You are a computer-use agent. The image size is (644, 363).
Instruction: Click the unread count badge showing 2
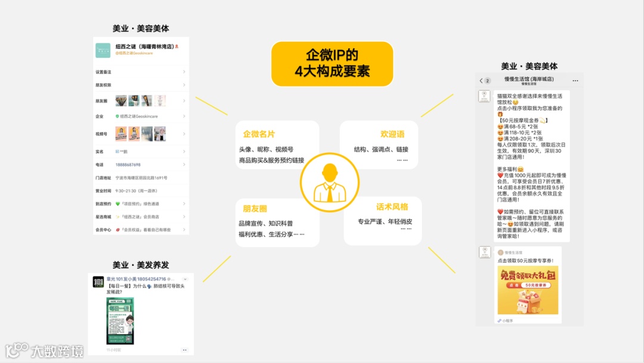coord(487,81)
